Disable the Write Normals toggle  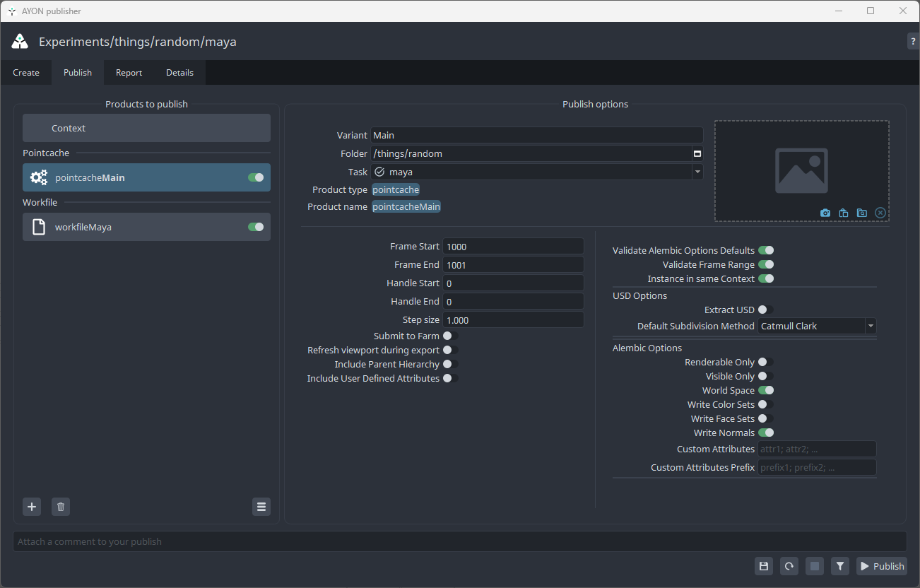(766, 433)
